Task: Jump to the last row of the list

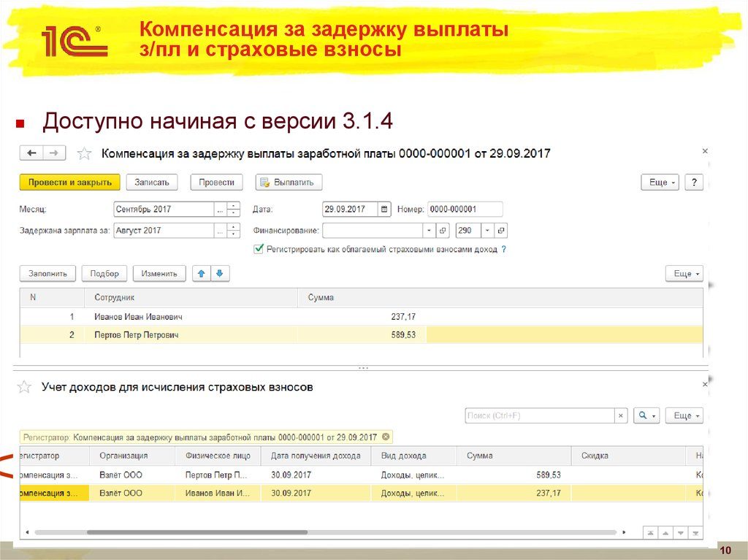Action: click(696, 533)
